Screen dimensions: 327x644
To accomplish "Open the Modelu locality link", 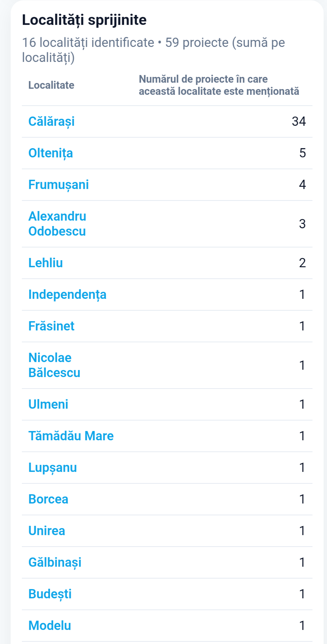I will point(49,626).
